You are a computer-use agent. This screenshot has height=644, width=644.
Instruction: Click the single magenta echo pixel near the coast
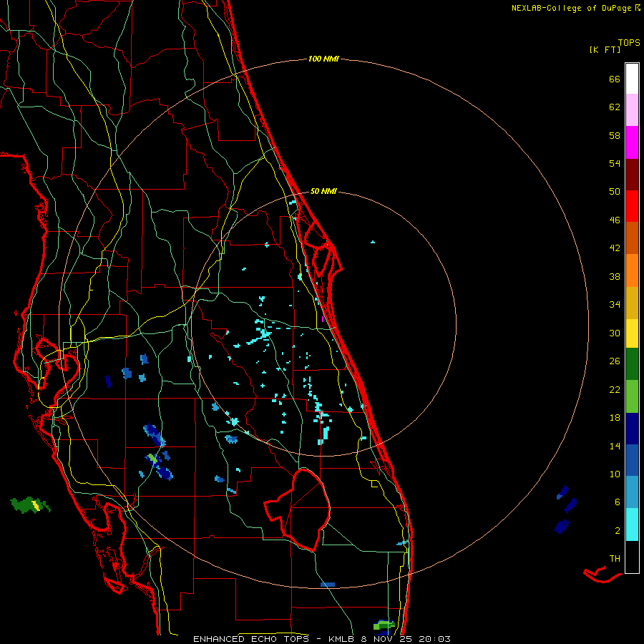pyautogui.click(x=323, y=318)
